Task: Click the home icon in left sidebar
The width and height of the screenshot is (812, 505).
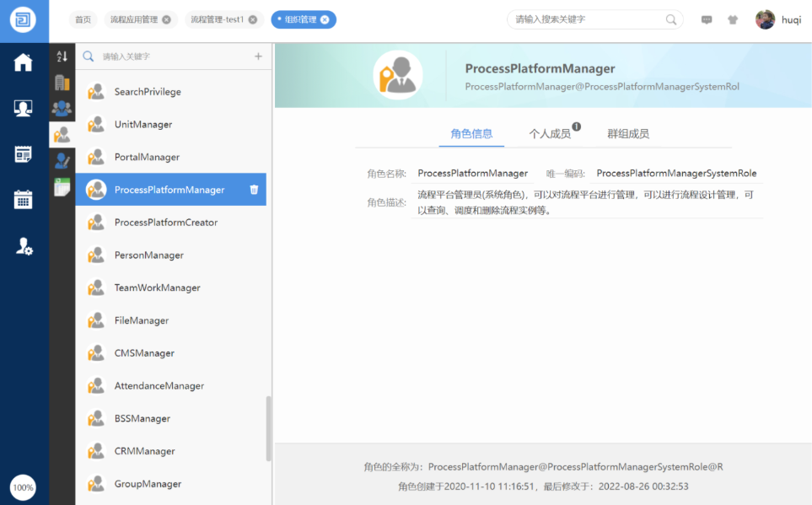Action: 23,62
